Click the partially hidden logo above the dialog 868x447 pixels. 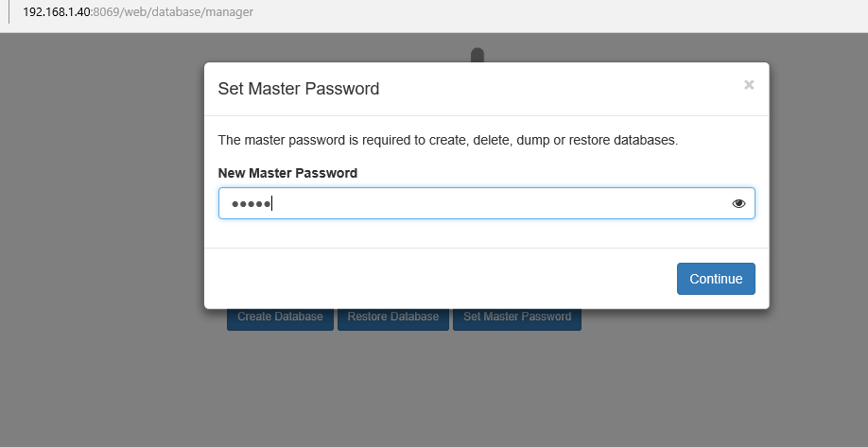pos(477,55)
